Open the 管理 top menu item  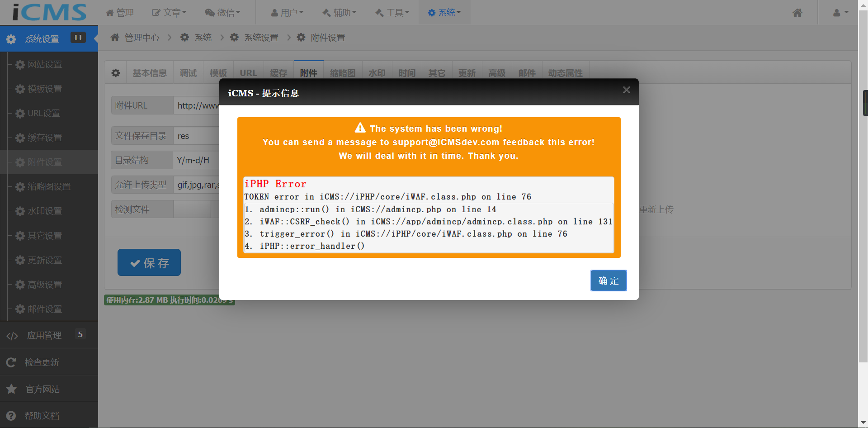[x=120, y=13]
